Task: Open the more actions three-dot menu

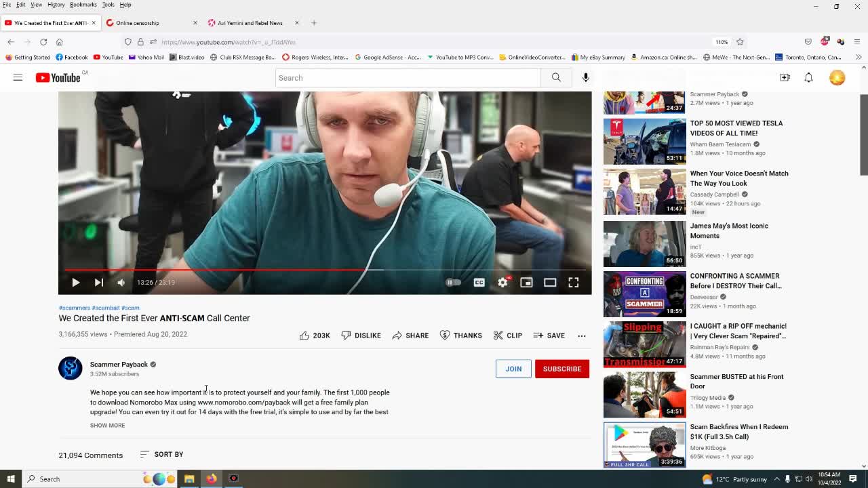Action: point(582,335)
